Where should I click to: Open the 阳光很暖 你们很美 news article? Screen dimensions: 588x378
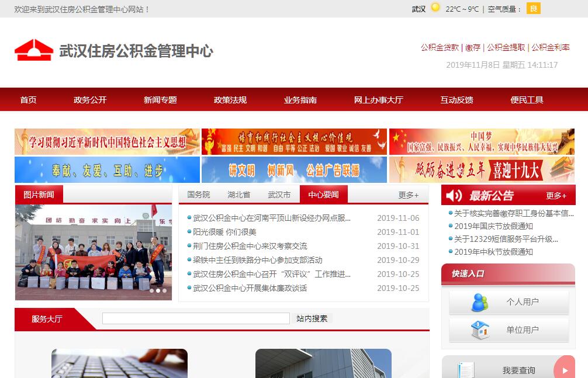click(x=224, y=232)
